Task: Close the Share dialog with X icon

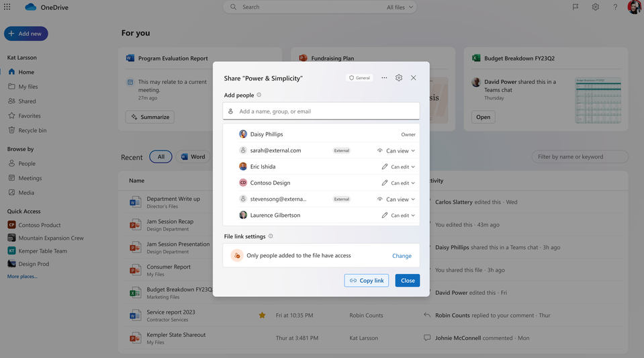Action: point(414,78)
